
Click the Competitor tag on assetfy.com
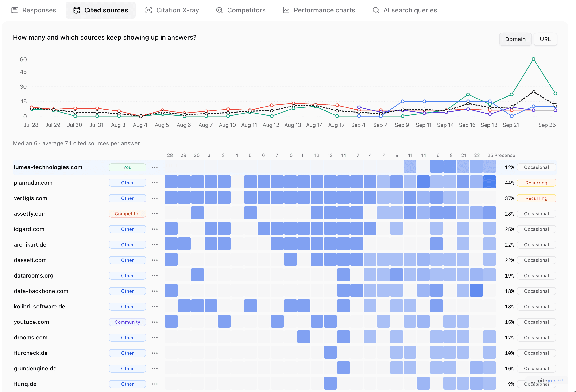click(128, 214)
